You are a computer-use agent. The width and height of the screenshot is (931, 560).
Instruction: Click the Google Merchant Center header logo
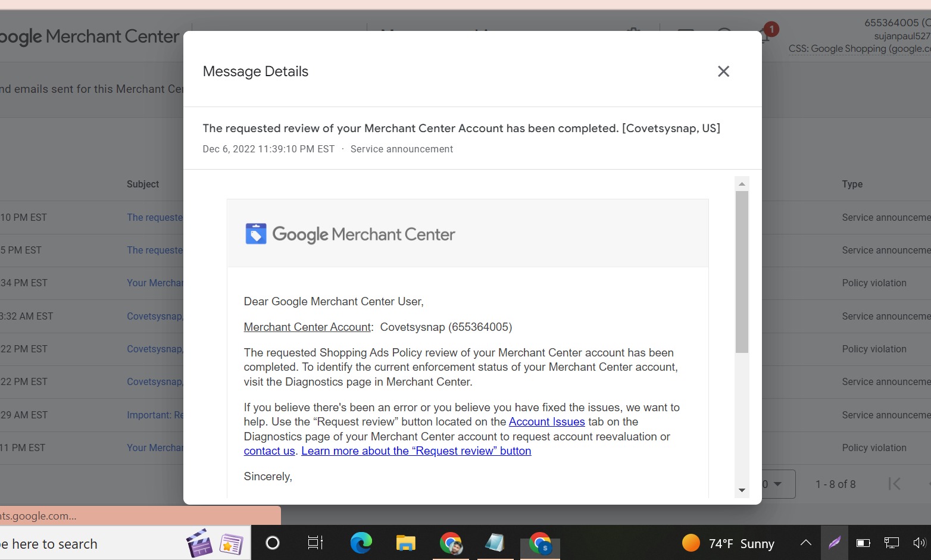point(89,37)
